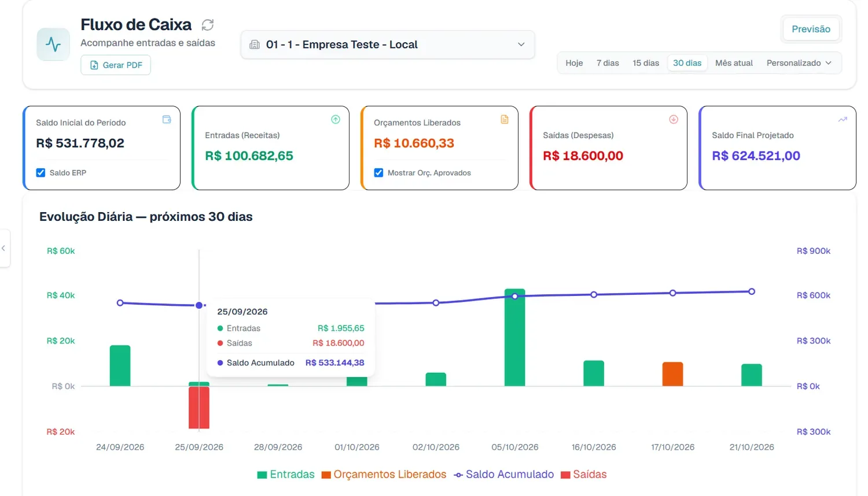Click the trend icon in Saldo Final Projetado card
The image size is (868, 496).
click(x=843, y=120)
